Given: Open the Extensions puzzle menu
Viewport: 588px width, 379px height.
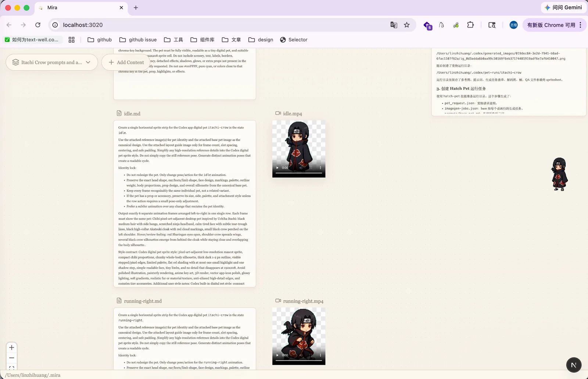Looking at the screenshot, I should [x=470, y=25].
